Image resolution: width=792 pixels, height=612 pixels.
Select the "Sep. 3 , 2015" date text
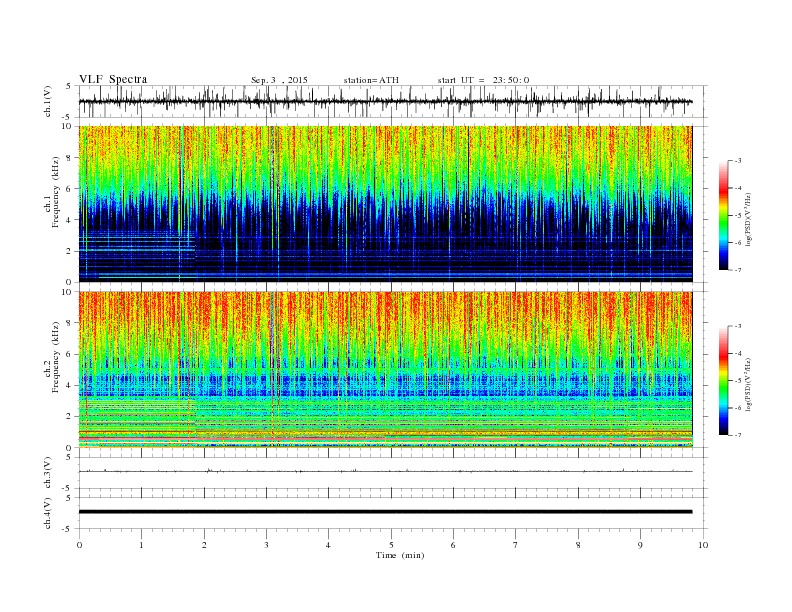[x=279, y=80]
